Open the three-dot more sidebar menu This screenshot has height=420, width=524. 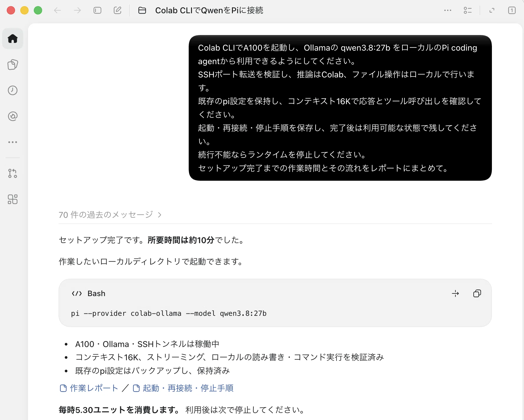(13, 142)
